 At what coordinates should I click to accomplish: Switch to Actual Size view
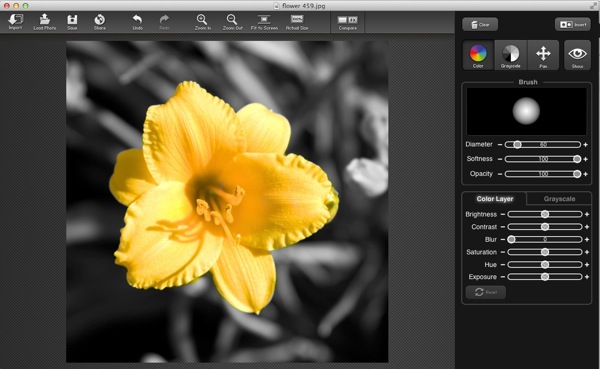click(x=297, y=22)
